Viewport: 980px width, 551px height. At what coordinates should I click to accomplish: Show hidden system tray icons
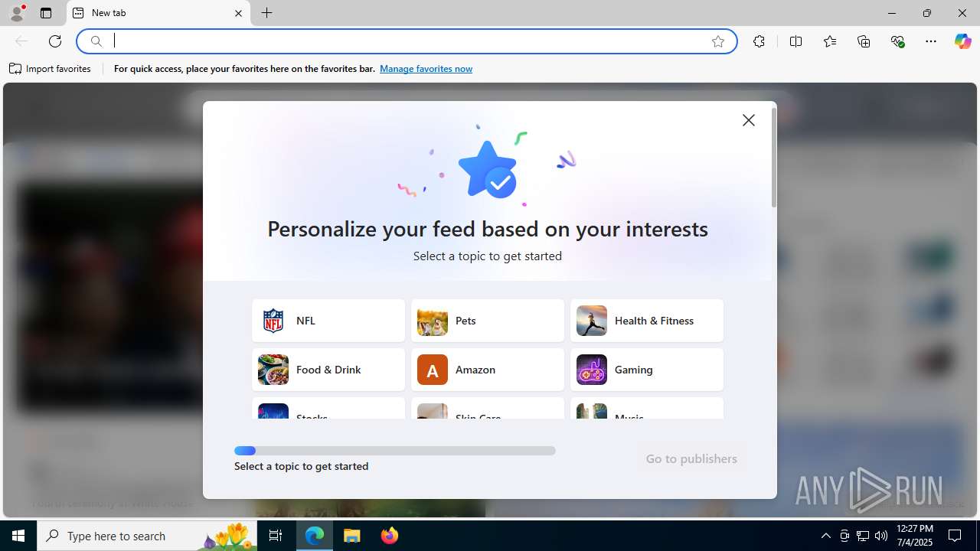click(x=825, y=536)
